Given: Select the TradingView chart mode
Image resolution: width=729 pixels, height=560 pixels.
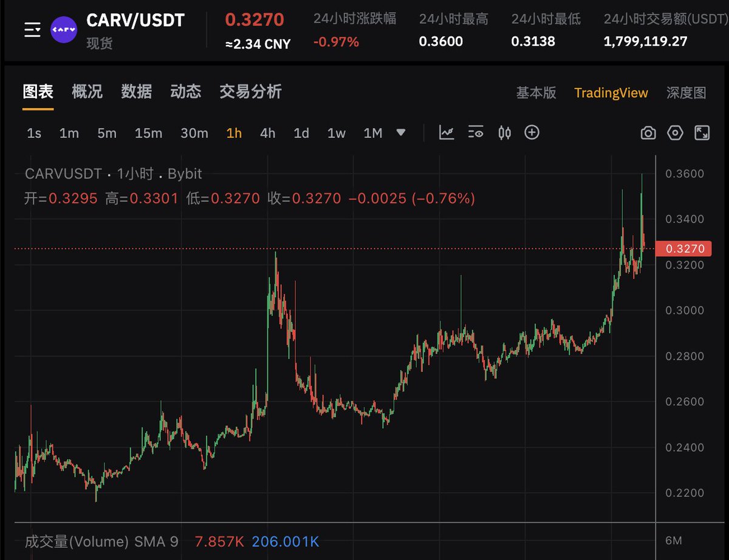Looking at the screenshot, I should click(x=611, y=93).
